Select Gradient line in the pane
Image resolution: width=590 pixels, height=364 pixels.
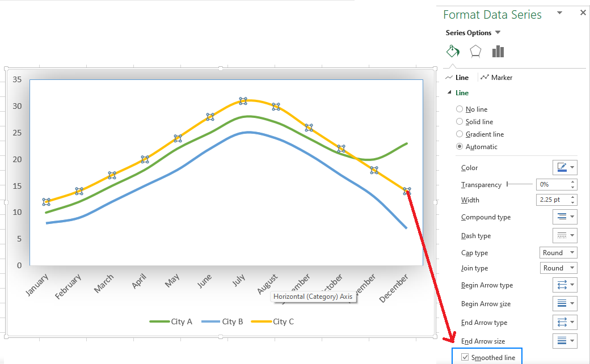[x=460, y=134]
